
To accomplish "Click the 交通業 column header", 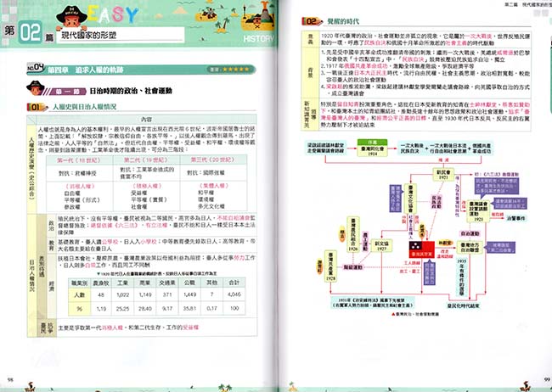I will (167, 283).
